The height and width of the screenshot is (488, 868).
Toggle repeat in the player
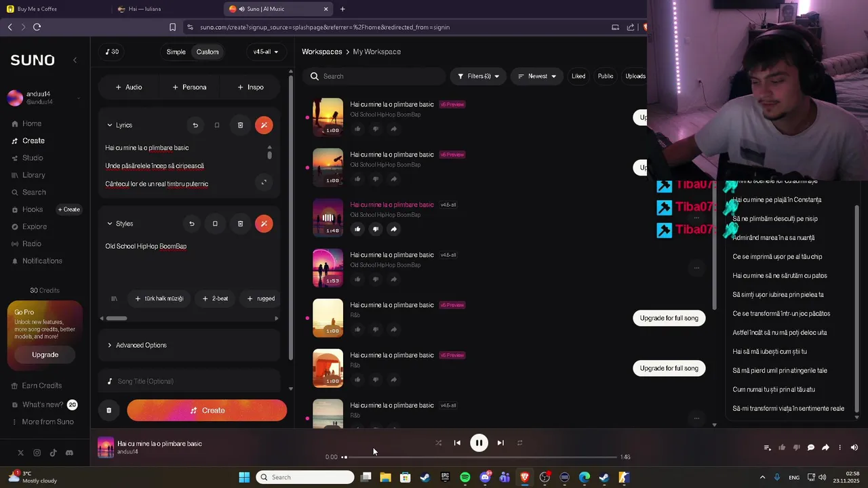click(519, 443)
